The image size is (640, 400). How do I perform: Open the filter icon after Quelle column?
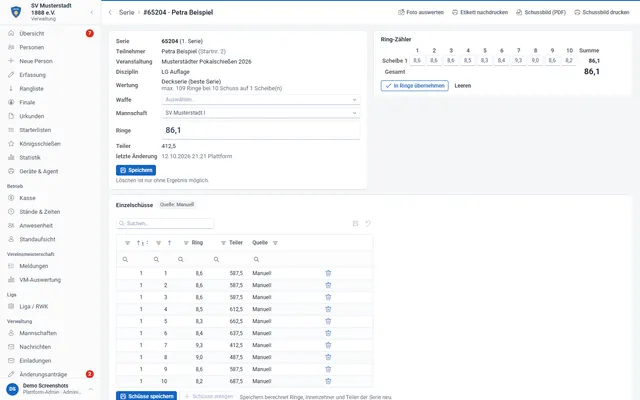click(x=275, y=243)
